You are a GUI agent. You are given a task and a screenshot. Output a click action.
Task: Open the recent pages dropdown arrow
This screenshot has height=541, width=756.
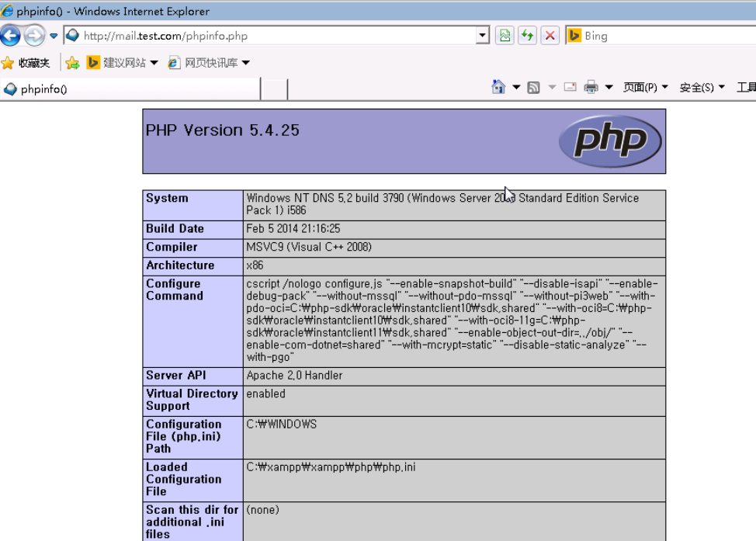[54, 36]
